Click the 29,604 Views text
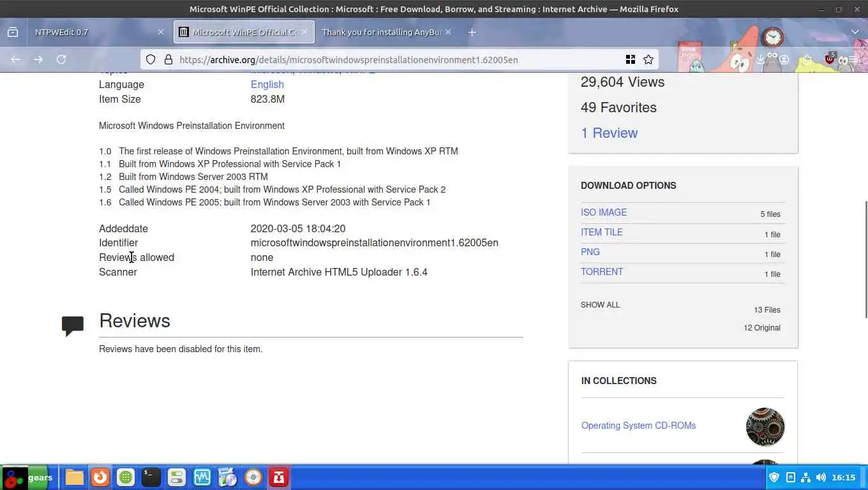 [622, 82]
